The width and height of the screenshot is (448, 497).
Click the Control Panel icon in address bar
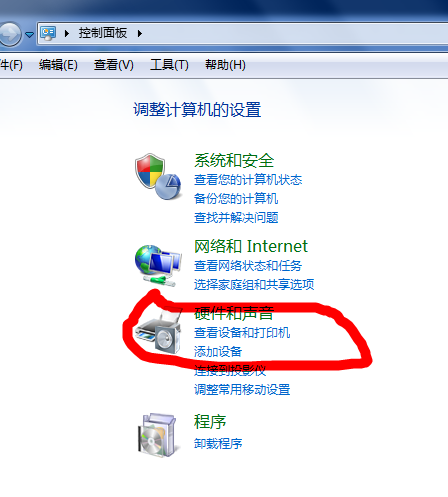pyautogui.click(x=48, y=33)
